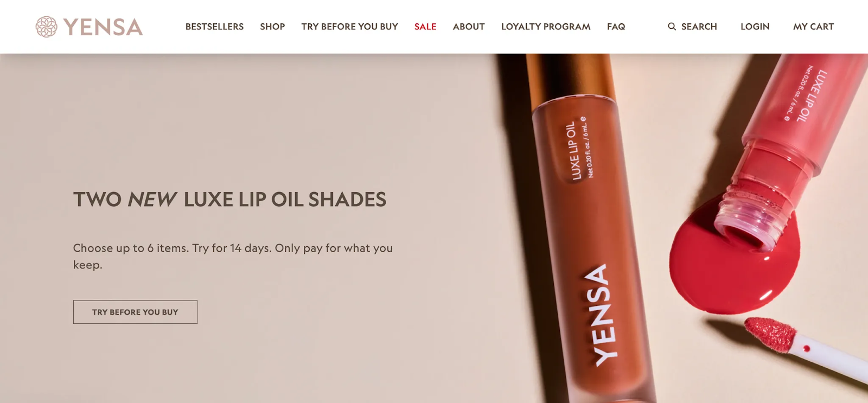Open the Shop navigation menu

[x=272, y=27]
